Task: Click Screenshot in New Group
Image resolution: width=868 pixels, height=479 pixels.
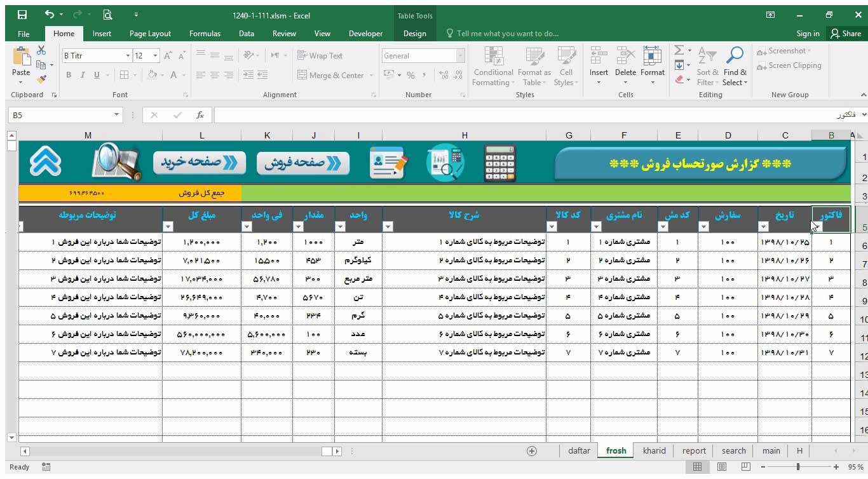Action: pos(784,51)
